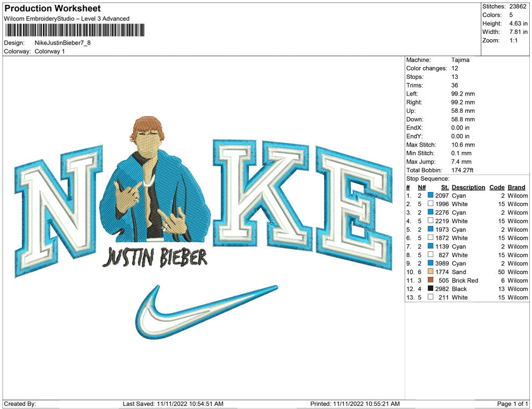Click the Width value 7.81 in

[518, 32]
